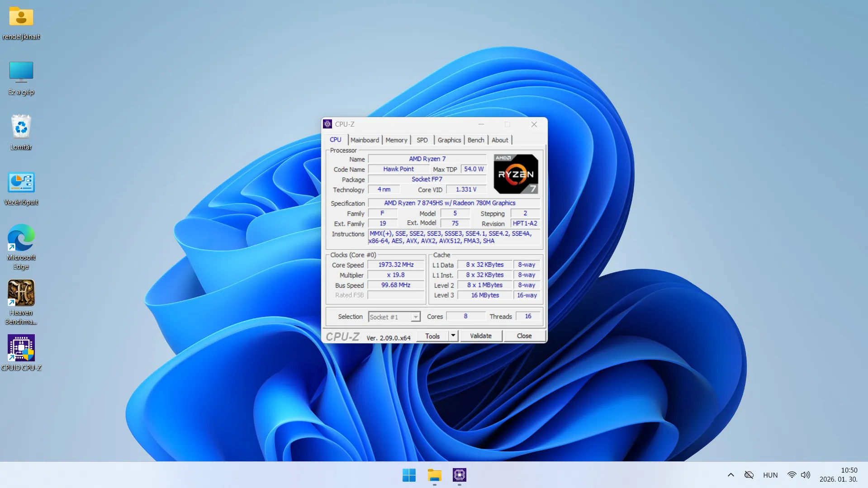Click the Socket FP7 package value
868x488 pixels.
click(427, 179)
